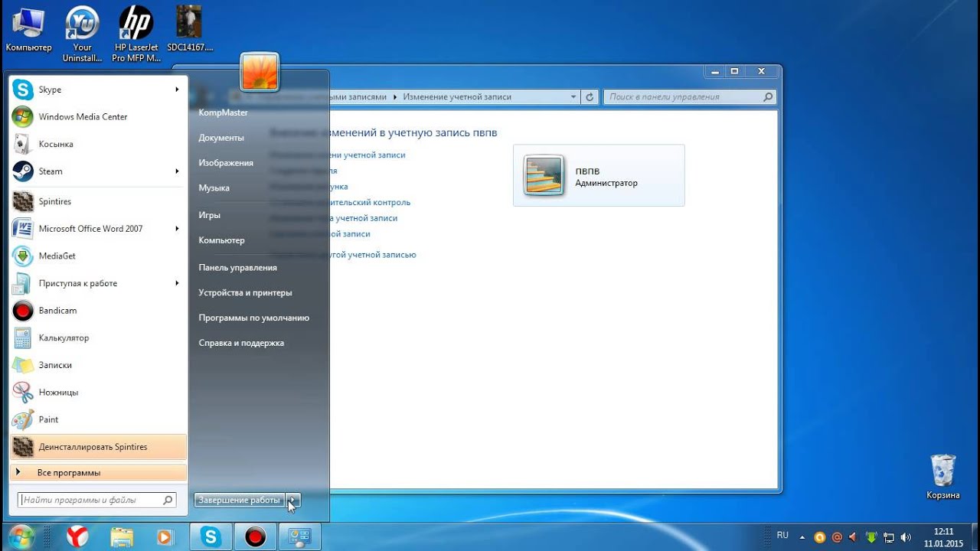Open Компьютер in Start menu right pane

tap(221, 240)
